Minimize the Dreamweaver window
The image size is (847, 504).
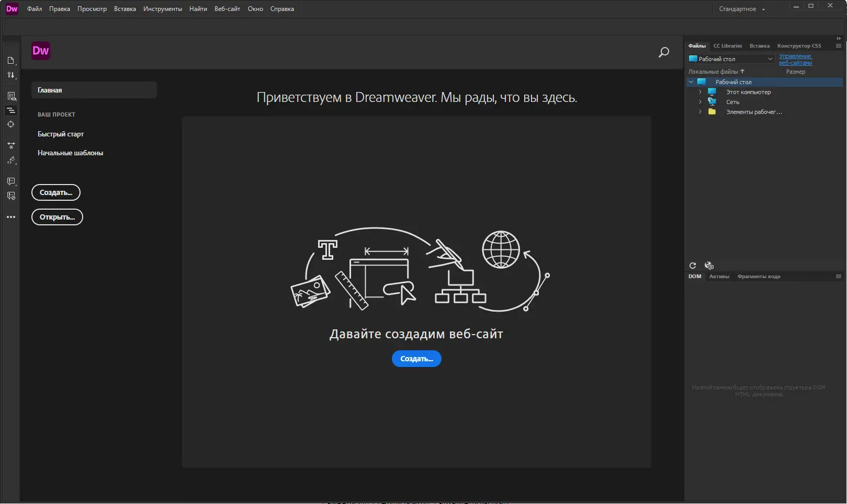[x=796, y=6]
